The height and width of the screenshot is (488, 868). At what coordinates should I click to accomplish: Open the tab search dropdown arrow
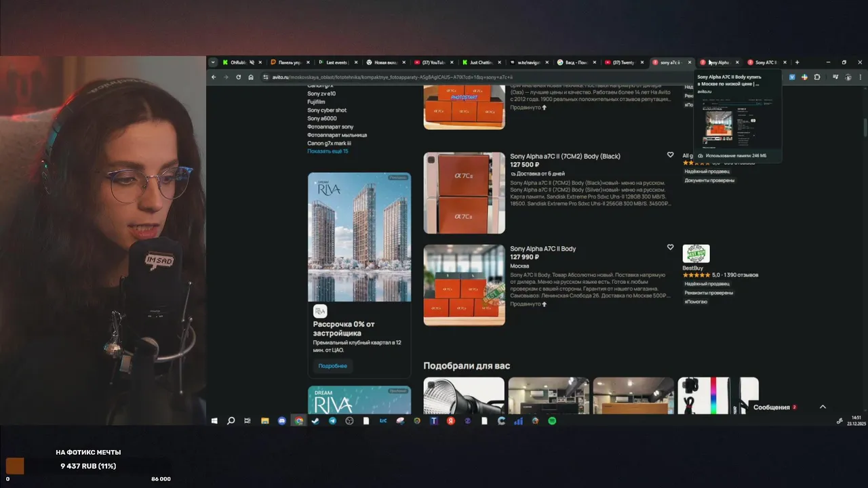213,62
